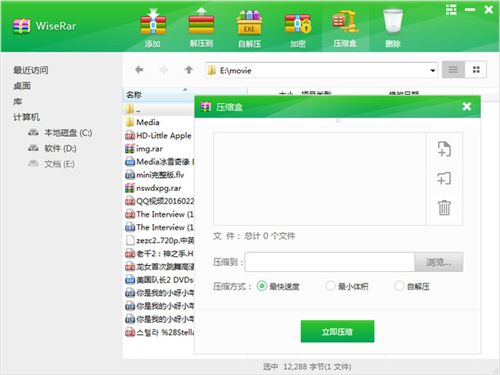Select 最小体积 compression mode

[347, 286]
